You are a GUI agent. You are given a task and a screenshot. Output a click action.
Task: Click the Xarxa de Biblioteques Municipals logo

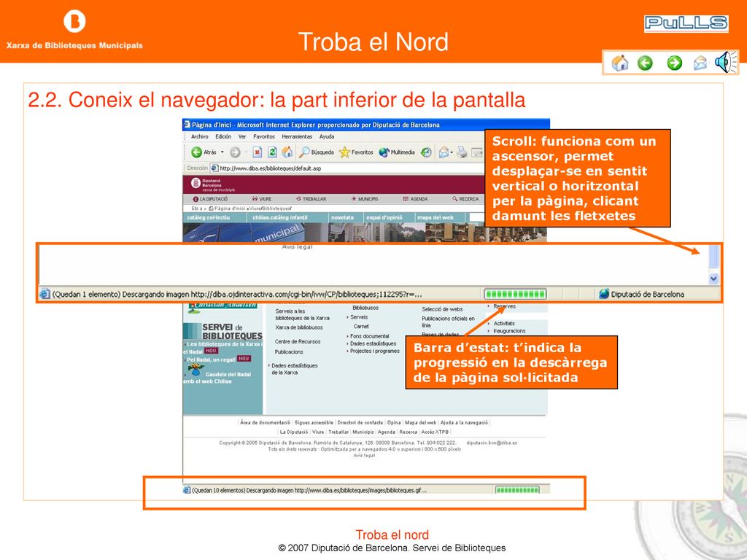click(74, 30)
